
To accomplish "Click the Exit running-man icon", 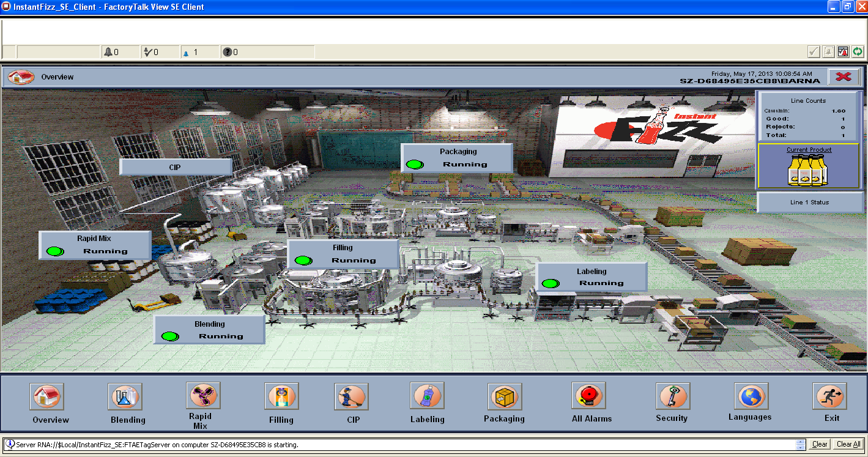I will tap(830, 396).
